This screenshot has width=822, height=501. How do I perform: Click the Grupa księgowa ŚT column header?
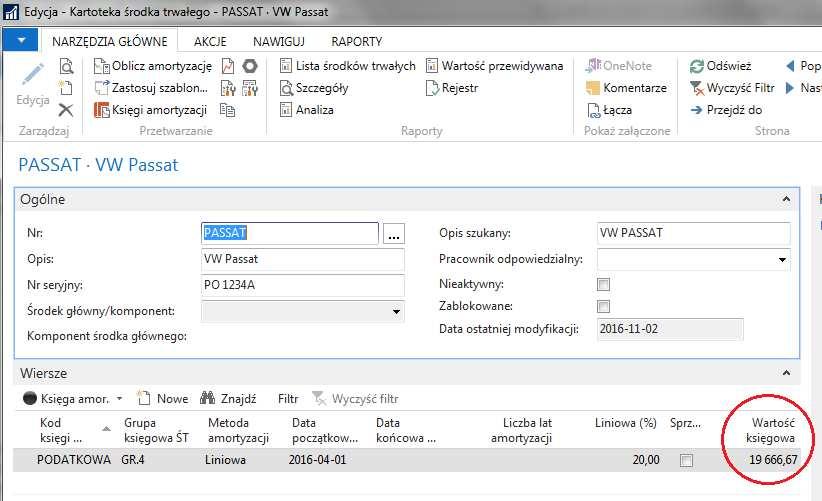[x=156, y=430]
